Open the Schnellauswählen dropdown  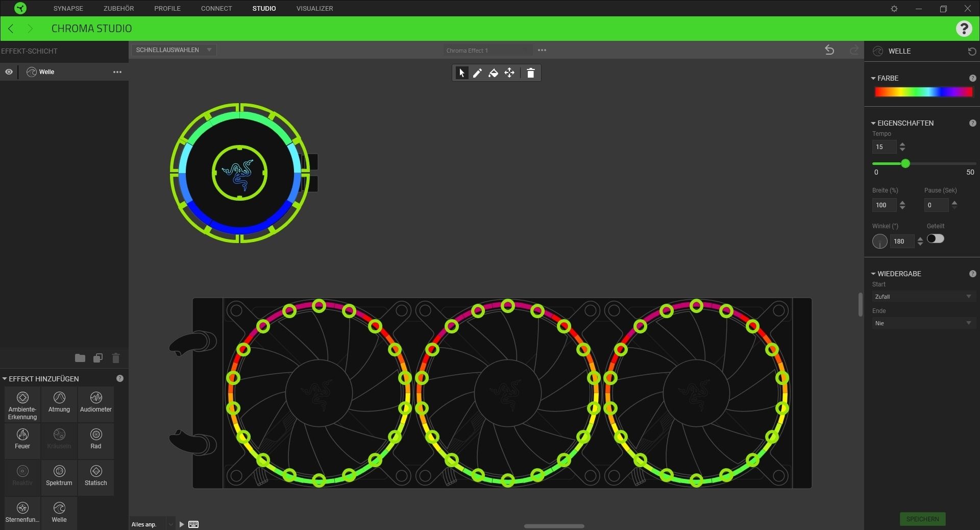click(x=174, y=50)
